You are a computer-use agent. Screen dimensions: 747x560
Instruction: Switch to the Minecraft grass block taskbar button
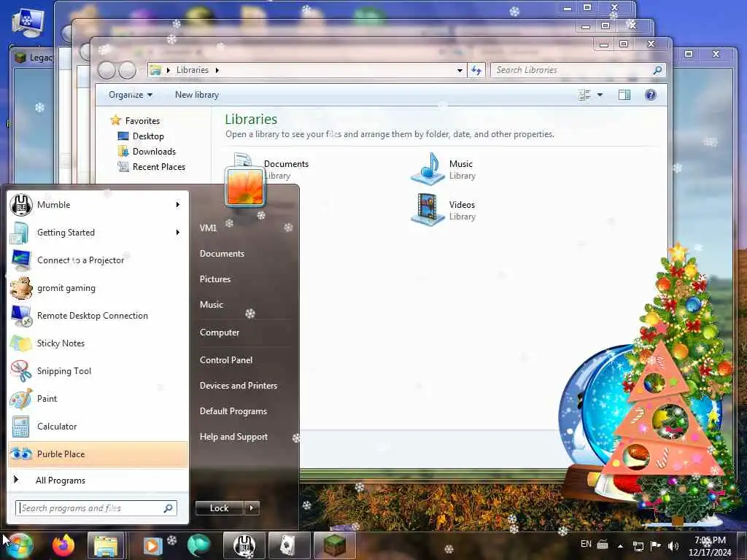334,545
